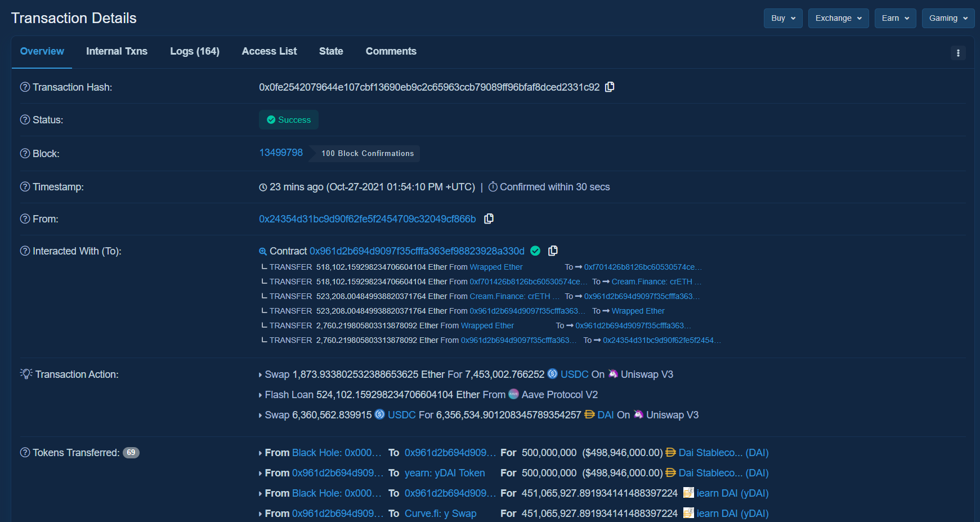980x522 pixels.
Task: Click the clock icon beside timestamp
Action: 263,187
